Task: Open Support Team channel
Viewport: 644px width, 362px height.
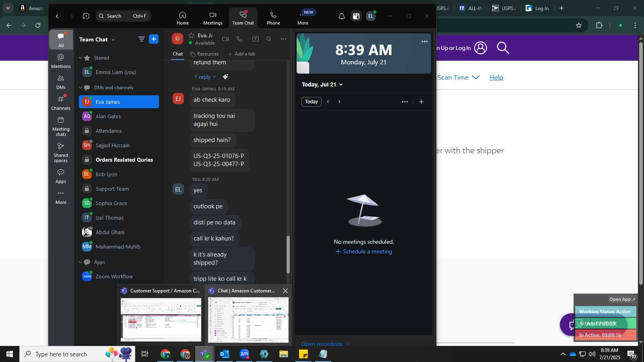Action: coord(119,189)
